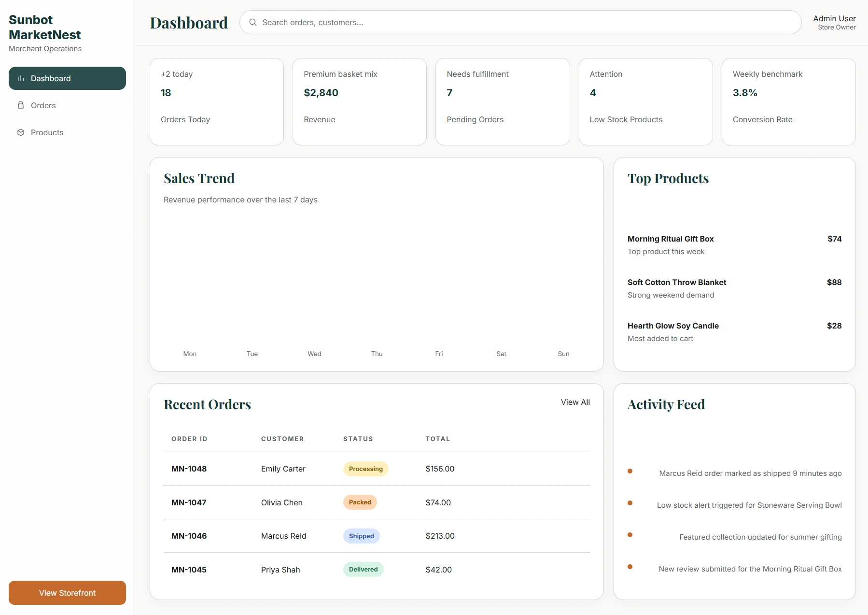Click the Shipped status badge

(362, 536)
